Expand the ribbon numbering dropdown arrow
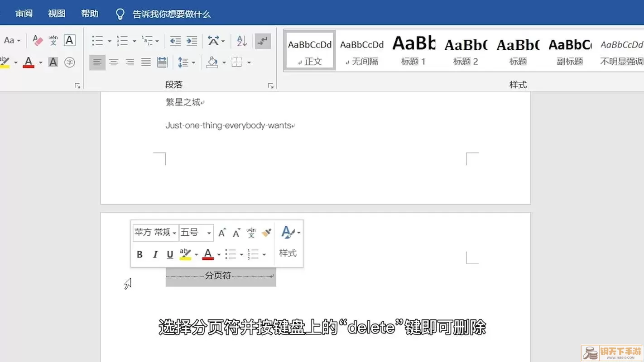Screen dimensions: 644x362 [134, 41]
